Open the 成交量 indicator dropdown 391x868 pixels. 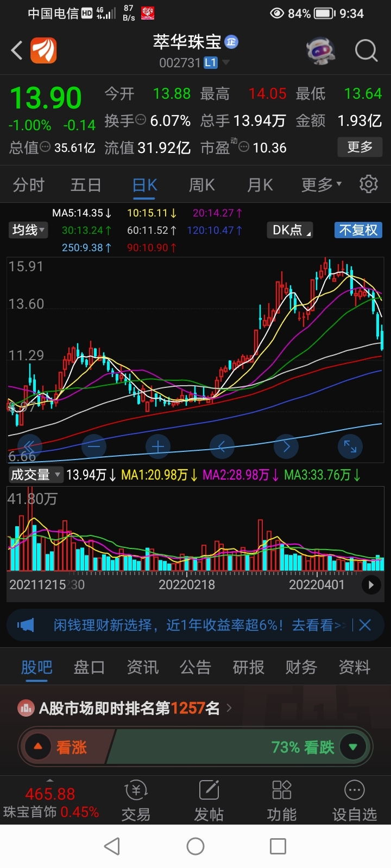tap(35, 475)
